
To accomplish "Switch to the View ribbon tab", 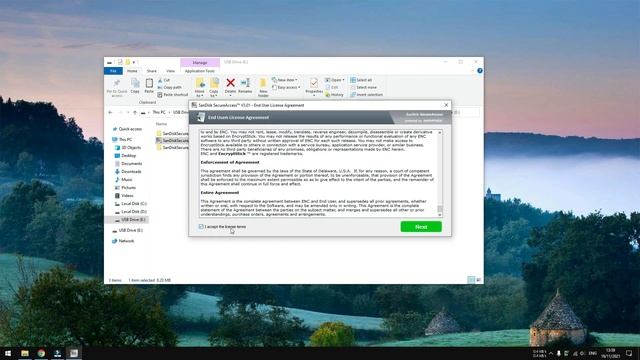I will click(x=170, y=71).
